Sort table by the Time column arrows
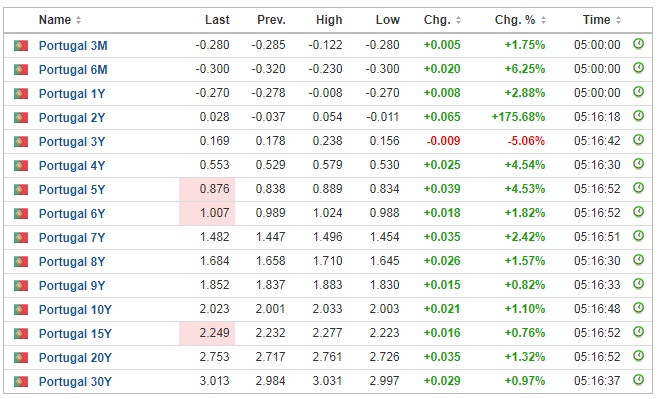The width and height of the screenshot is (663, 399). pyautogui.click(x=618, y=20)
